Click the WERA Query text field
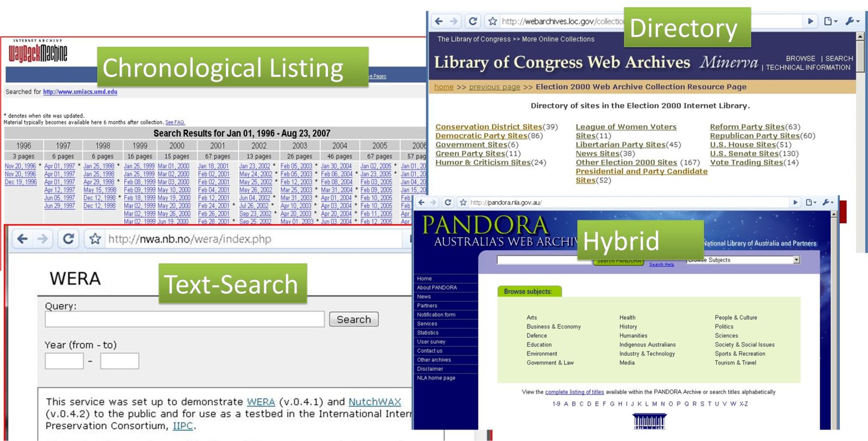Viewport: 868px width, 441px height. [185, 319]
